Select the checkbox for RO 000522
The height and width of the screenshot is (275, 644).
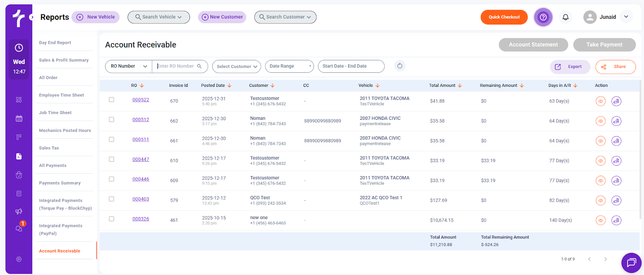pyautogui.click(x=111, y=100)
